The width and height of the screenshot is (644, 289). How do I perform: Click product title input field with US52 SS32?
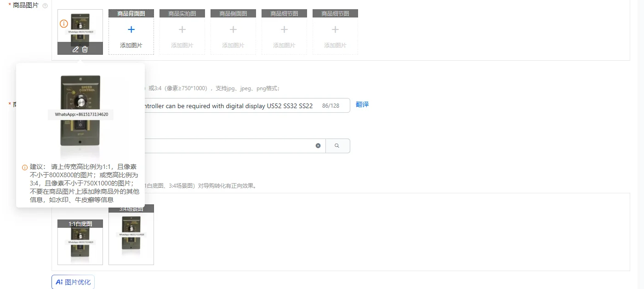(x=247, y=105)
